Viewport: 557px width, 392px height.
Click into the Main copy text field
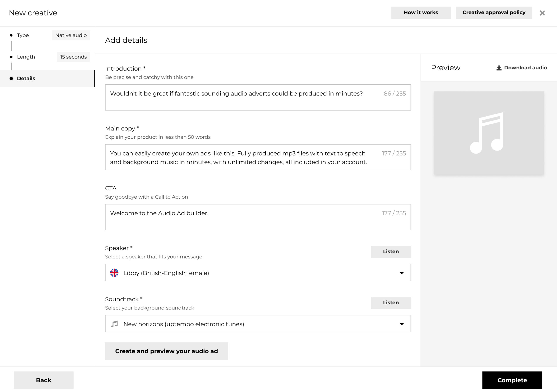click(x=258, y=157)
